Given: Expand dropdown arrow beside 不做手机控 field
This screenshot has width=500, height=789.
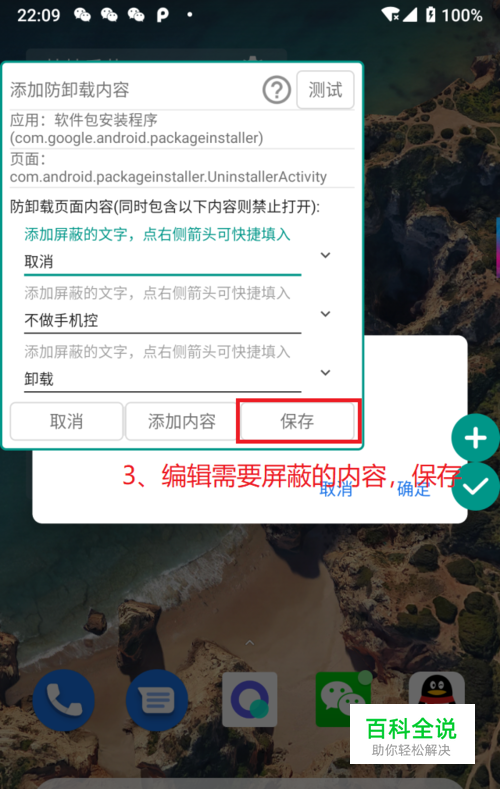Looking at the screenshot, I should tap(325, 314).
